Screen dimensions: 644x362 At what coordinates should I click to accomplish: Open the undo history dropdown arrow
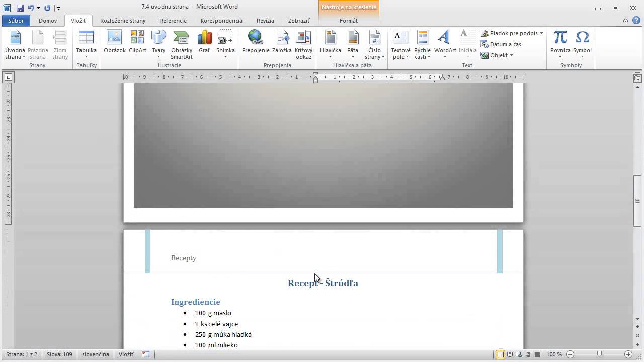[x=38, y=8]
